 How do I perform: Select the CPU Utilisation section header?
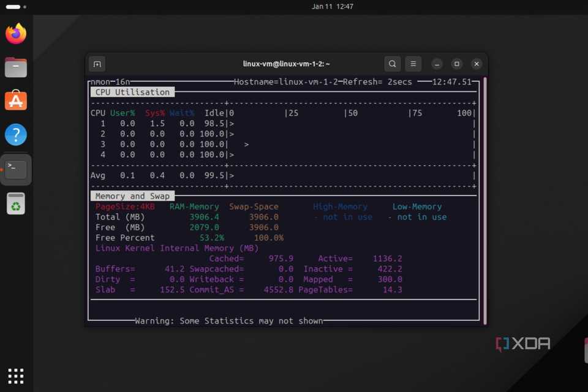(x=132, y=91)
